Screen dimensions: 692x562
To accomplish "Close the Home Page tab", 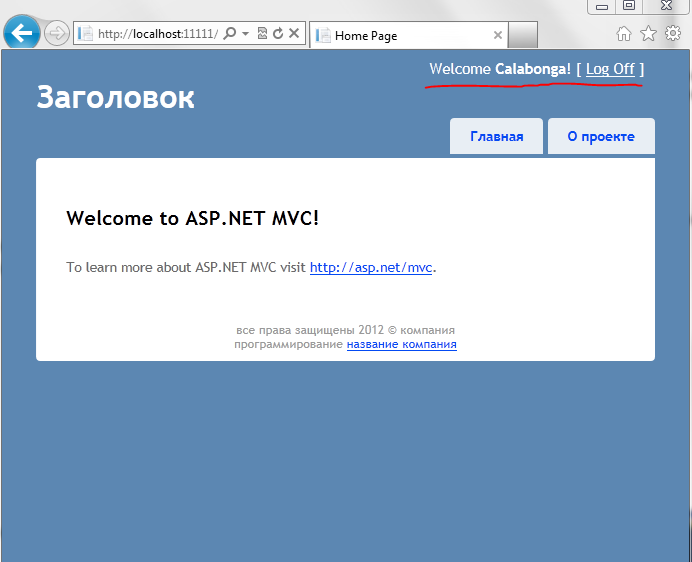I will pos(497,35).
